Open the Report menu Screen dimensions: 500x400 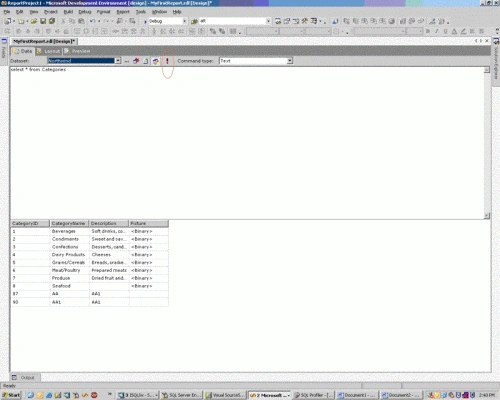coord(123,12)
